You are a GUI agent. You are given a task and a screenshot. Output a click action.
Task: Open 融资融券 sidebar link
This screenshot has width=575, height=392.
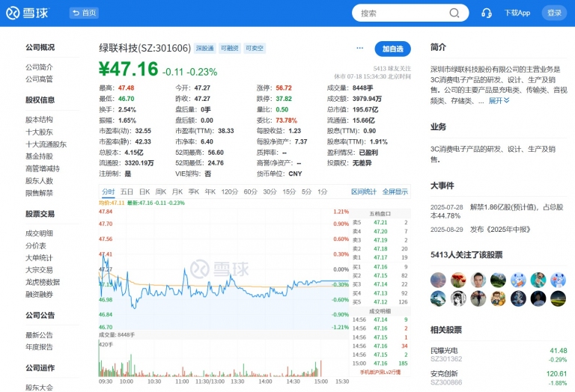(39, 294)
